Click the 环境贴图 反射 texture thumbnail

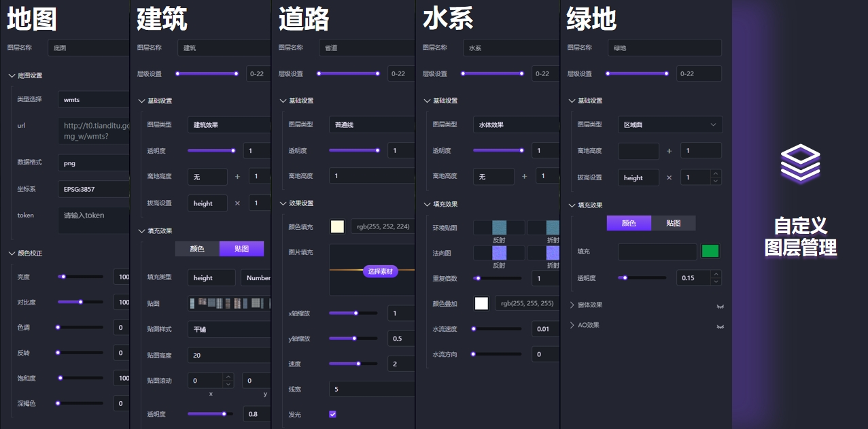point(499,228)
